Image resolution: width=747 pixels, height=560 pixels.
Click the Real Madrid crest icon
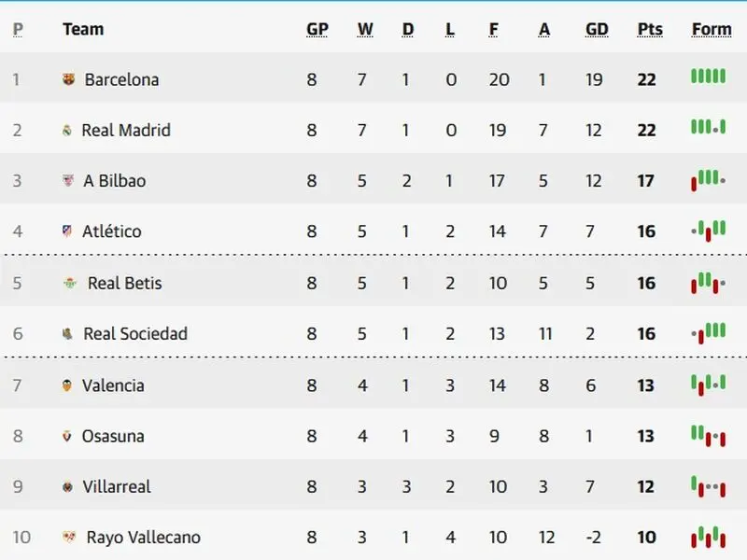point(67,130)
